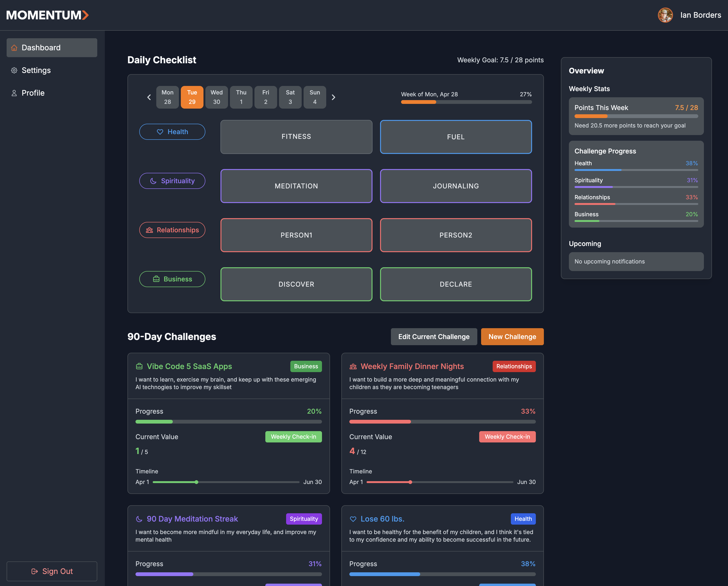The image size is (728, 586).
Task: Click Edit Current Challenge button
Action: pos(434,337)
